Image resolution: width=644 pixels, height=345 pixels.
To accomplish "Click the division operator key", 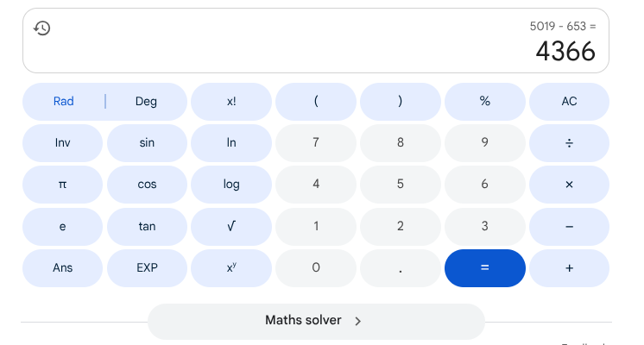I will tap(569, 142).
